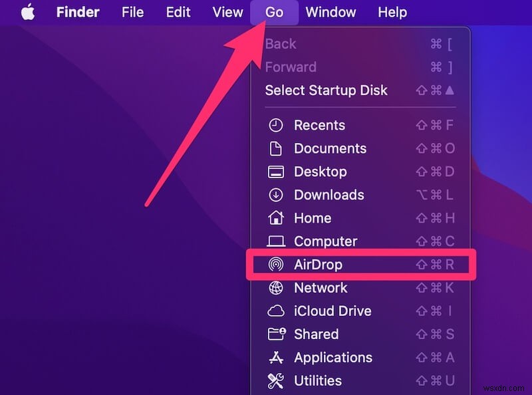Click the iCloud Drive cloud icon
The image size is (532, 395).
click(x=275, y=311)
